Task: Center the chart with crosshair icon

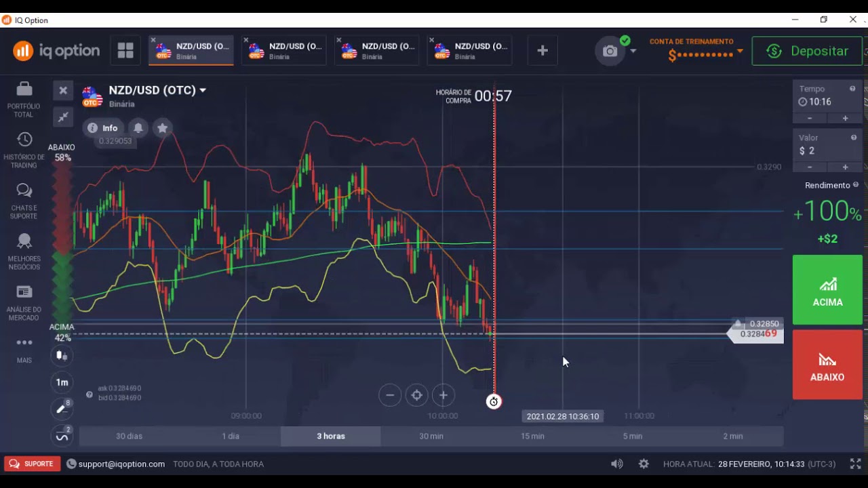Action: click(x=416, y=395)
